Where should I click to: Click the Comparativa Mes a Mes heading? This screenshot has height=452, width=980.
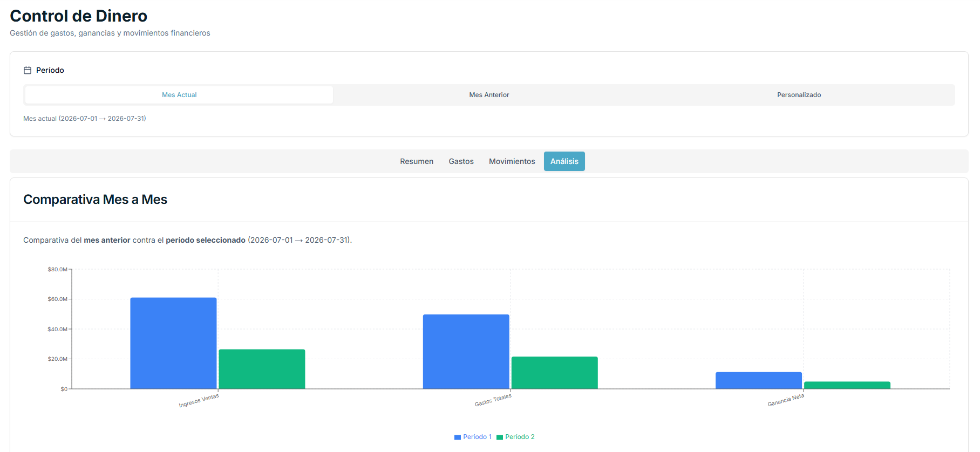(95, 200)
